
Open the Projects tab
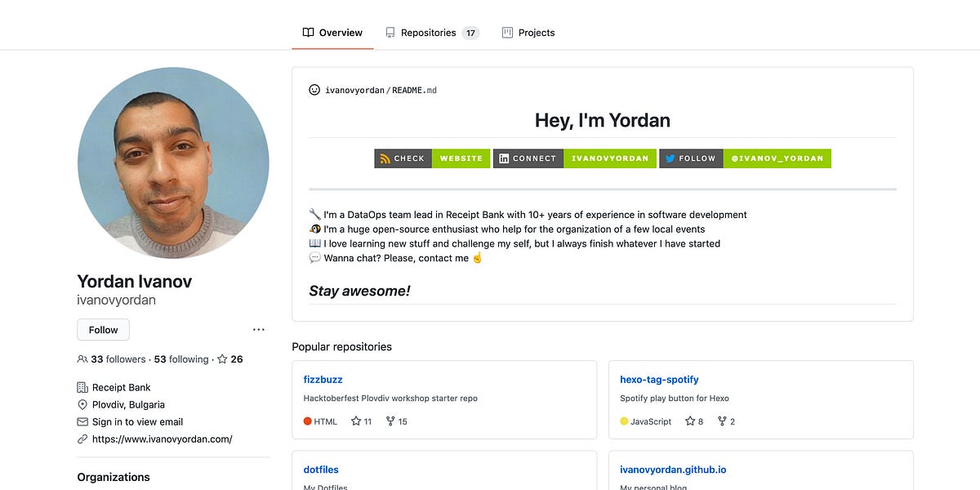(536, 32)
